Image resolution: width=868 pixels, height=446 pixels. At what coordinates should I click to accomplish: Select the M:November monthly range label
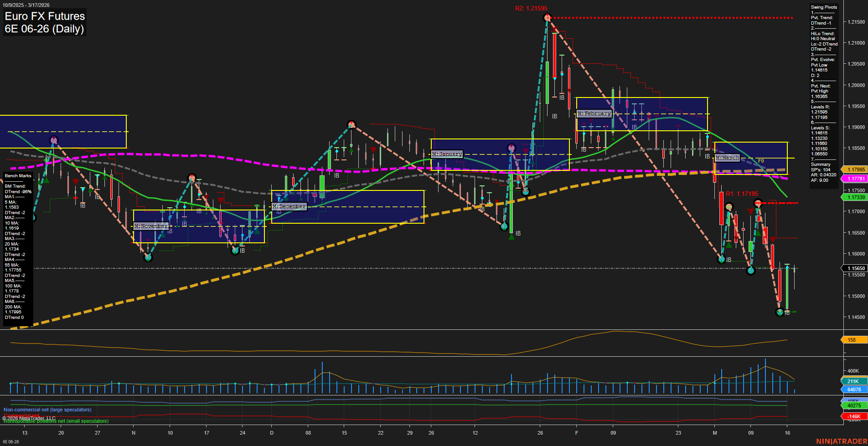[150, 226]
